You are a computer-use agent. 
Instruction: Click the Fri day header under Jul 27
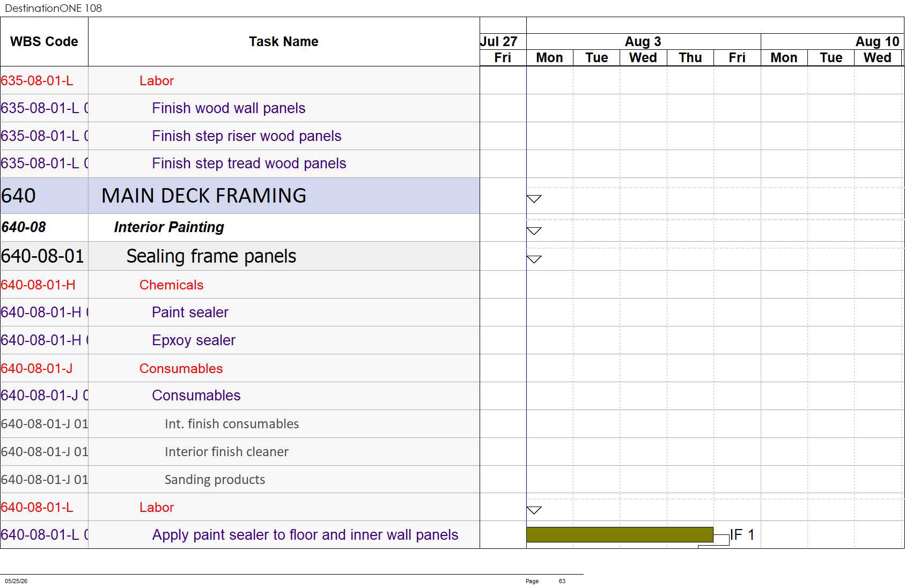[503, 58]
